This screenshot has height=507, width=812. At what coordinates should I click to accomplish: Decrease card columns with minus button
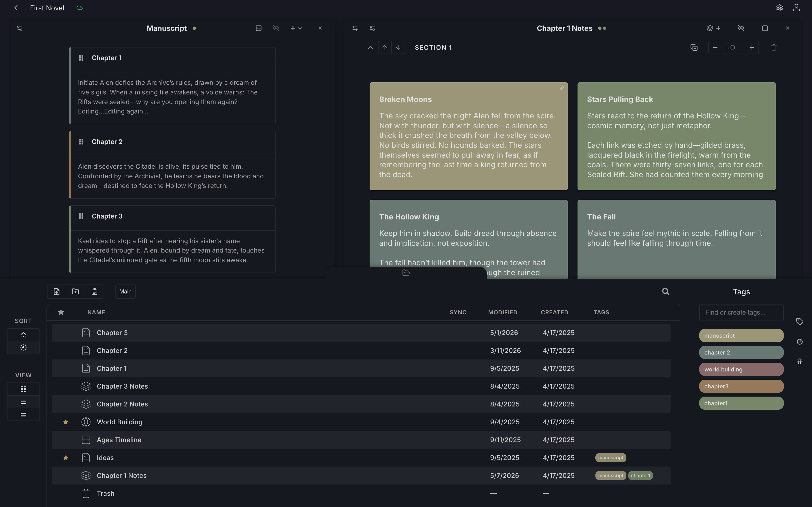point(715,48)
